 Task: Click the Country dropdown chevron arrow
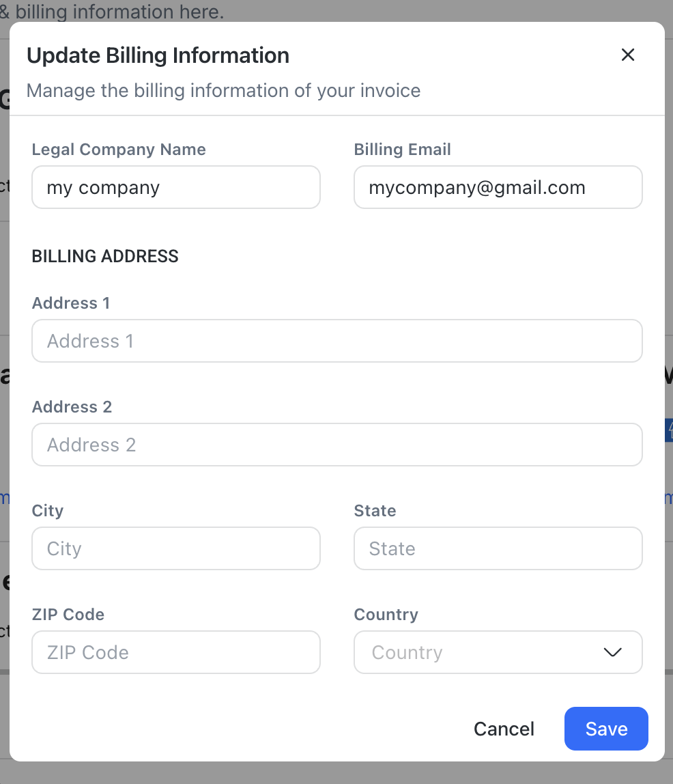(x=612, y=652)
